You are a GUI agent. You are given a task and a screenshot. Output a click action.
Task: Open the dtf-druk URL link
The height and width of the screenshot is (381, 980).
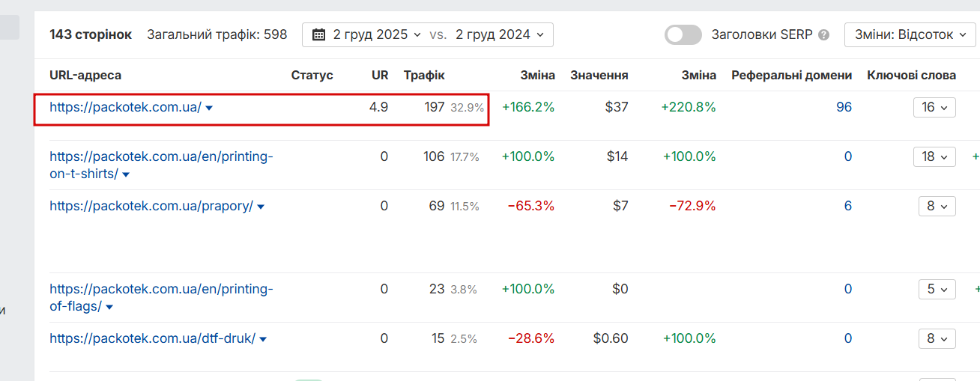point(152,338)
